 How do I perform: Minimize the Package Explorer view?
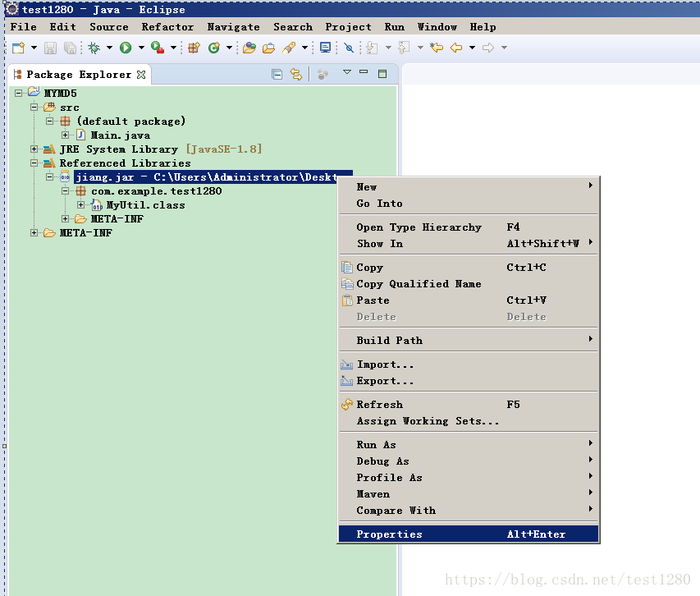click(364, 71)
